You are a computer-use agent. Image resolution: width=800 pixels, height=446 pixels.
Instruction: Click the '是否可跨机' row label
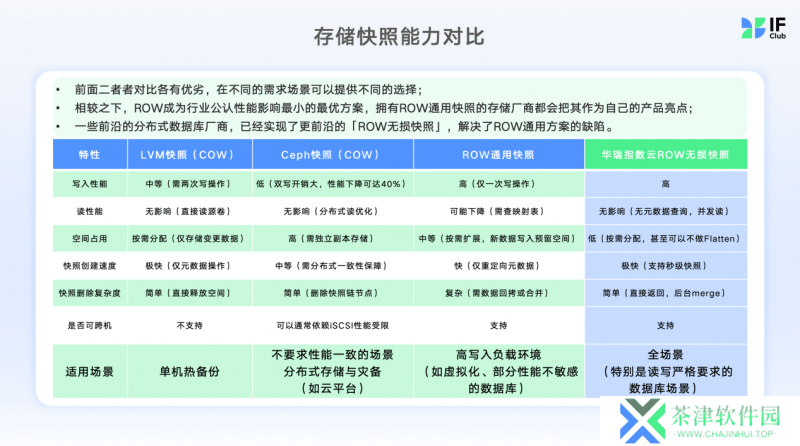(90, 325)
